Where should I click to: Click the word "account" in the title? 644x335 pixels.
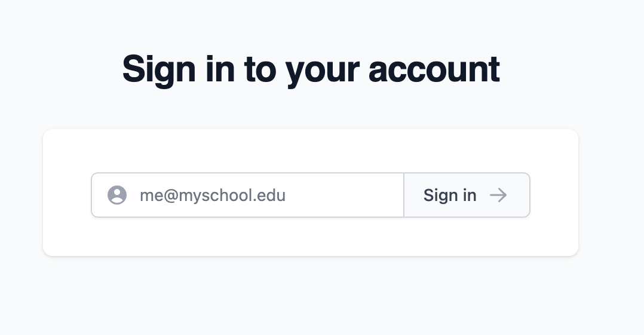click(x=434, y=69)
